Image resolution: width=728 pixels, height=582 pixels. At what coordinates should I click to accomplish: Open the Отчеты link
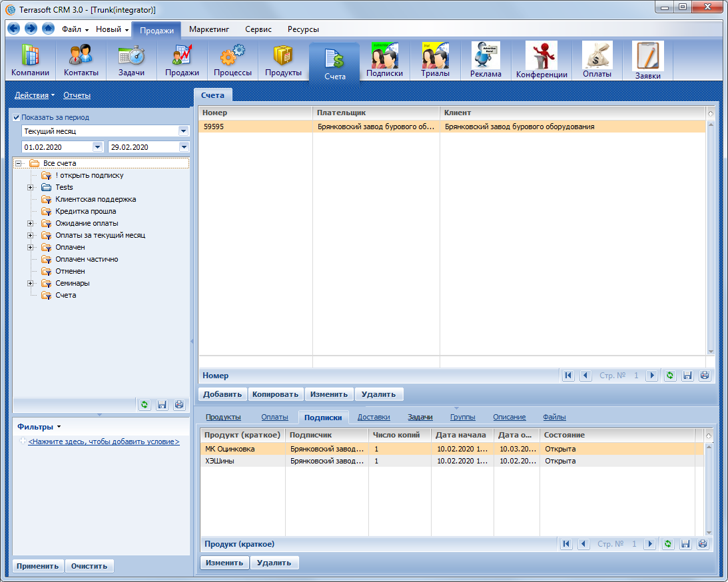[x=77, y=95]
